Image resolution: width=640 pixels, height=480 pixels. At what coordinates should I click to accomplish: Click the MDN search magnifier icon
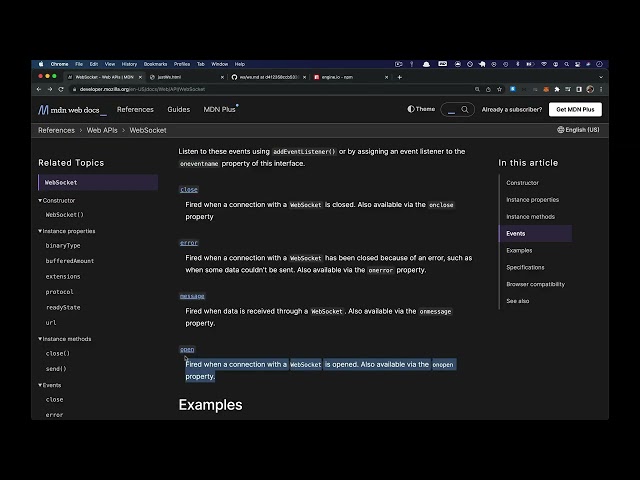click(464, 109)
